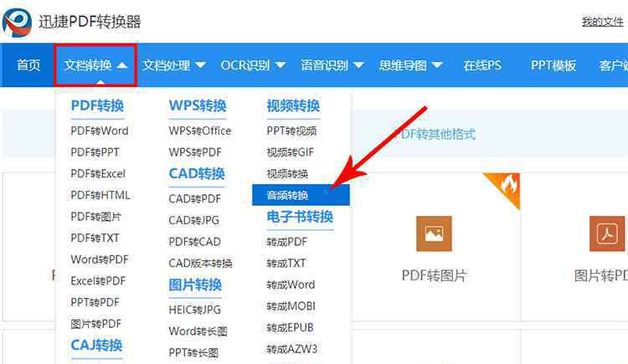Collapse the 文档转换 menu arrow
The width and height of the screenshot is (628, 364).
click(122, 65)
